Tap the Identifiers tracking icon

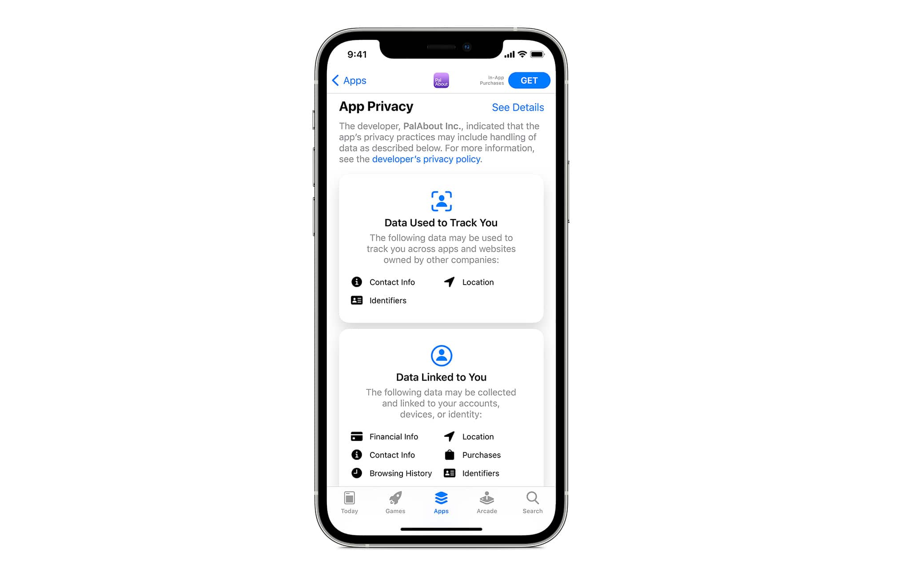[x=356, y=300]
